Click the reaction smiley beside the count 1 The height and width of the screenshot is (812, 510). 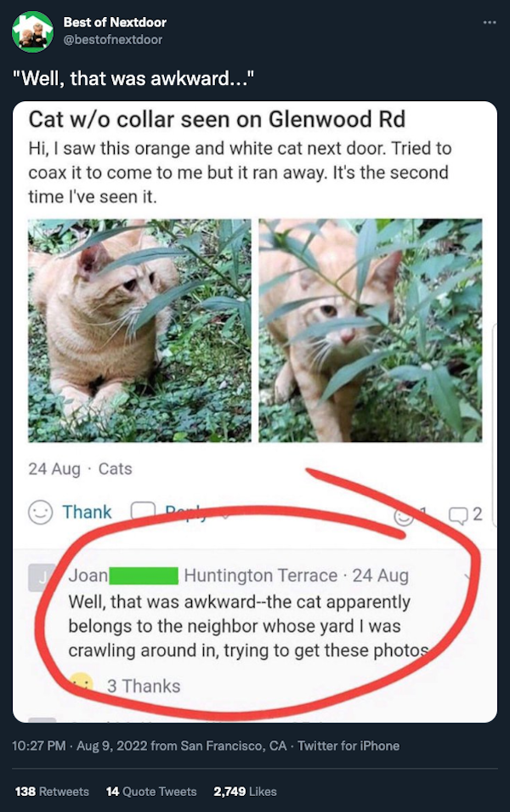(404, 516)
